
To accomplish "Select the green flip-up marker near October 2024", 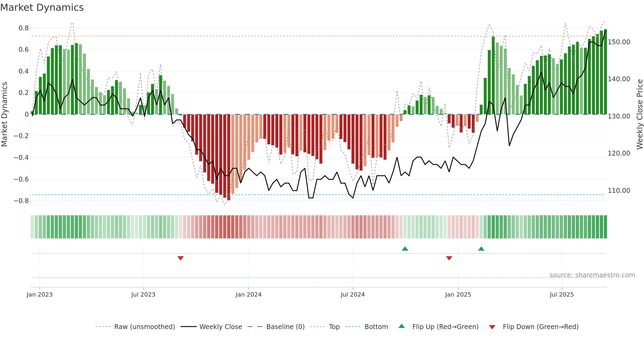I will click(x=405, y=249).
